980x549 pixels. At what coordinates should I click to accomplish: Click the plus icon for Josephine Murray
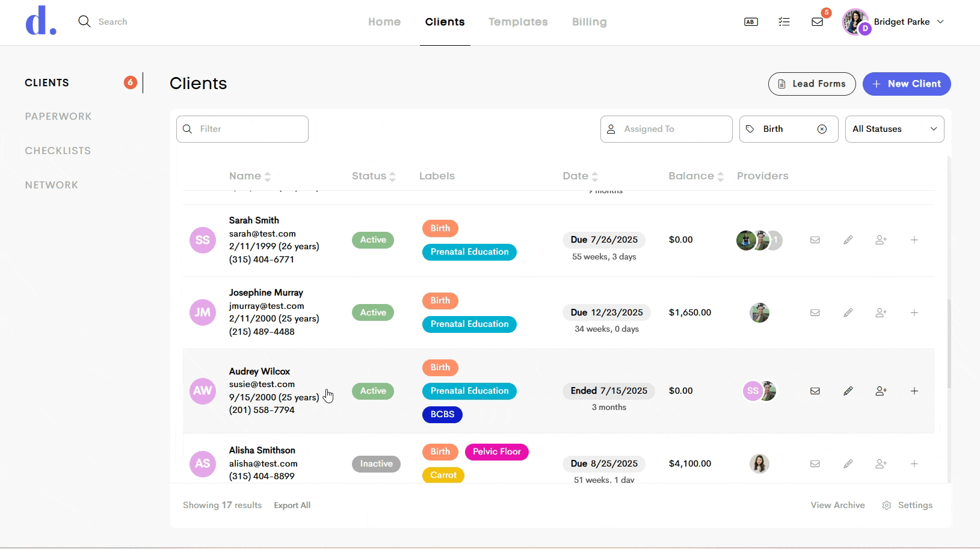(914, 312)
